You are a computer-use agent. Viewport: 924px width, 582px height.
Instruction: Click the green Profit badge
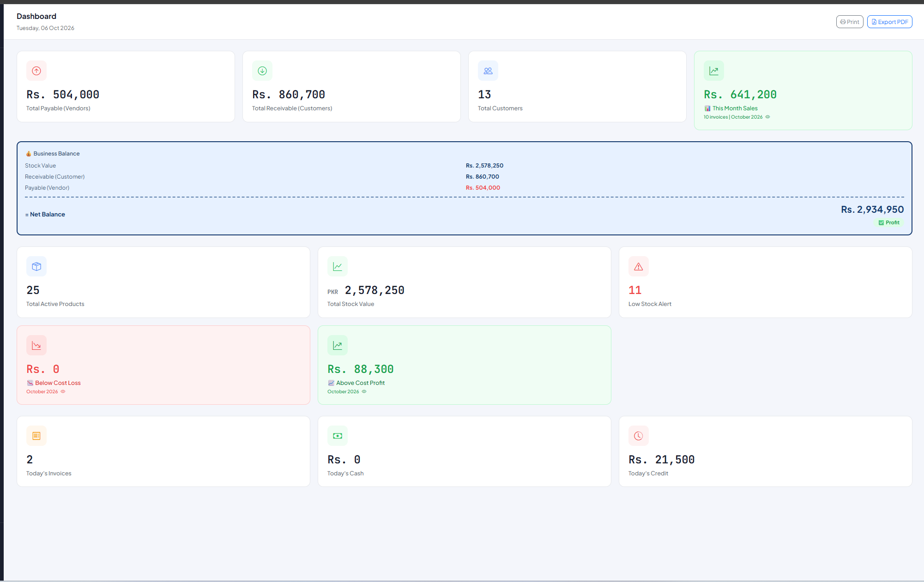point(889,222)
